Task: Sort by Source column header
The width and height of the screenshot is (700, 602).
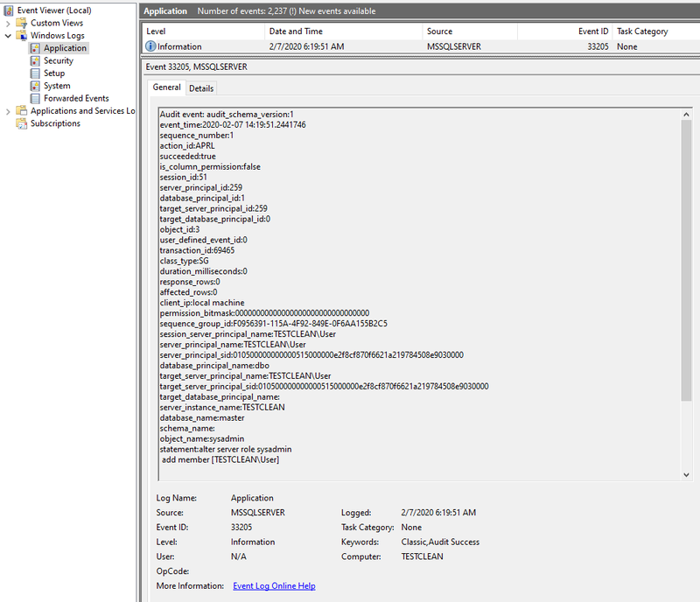Action: 470,31
